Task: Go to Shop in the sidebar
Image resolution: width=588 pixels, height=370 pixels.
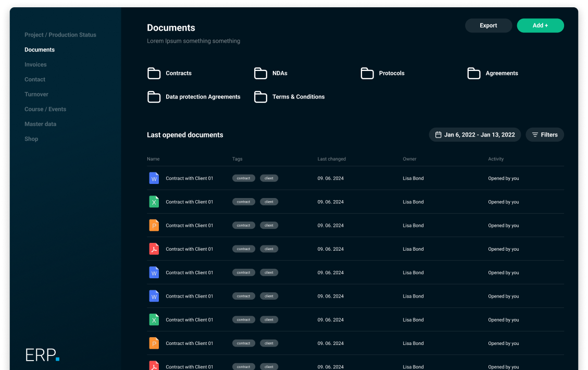Action: (31, 139)
